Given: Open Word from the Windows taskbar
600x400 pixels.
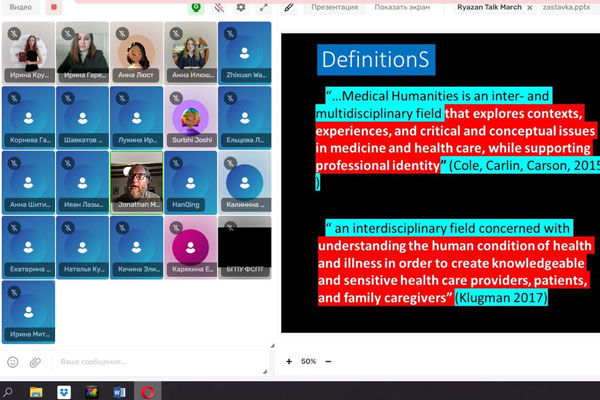Looking at the screenshot, I should (118, 391).
